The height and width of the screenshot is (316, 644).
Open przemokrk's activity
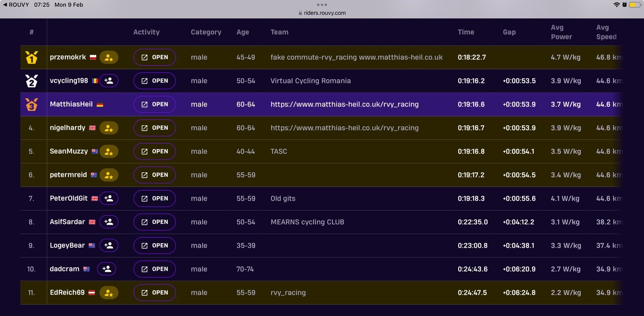click(x=155, y=57)
